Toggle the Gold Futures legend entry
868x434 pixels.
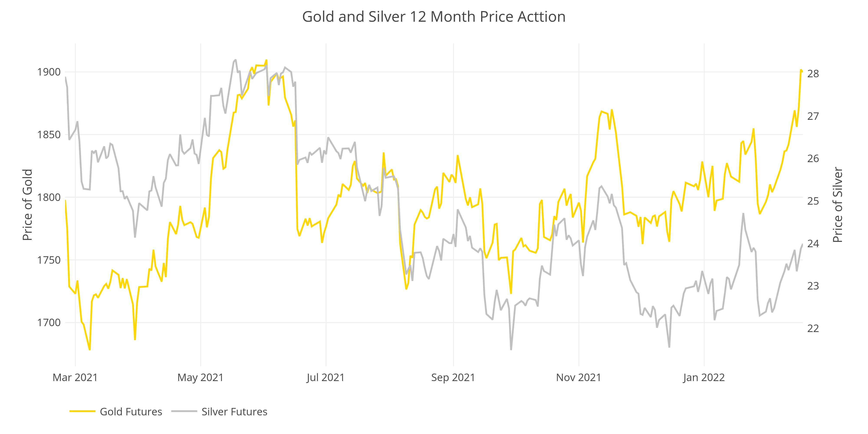[131, 411]
